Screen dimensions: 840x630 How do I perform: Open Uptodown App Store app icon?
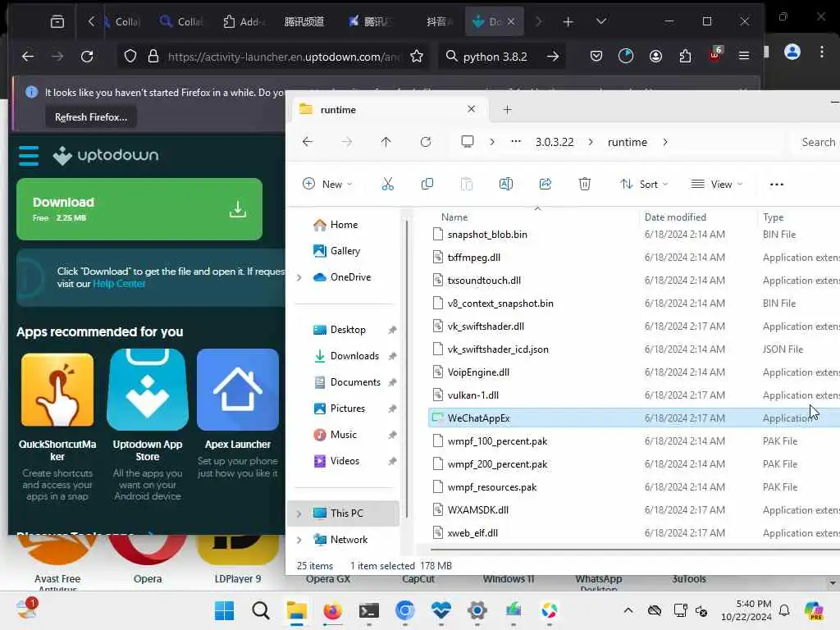148,390
